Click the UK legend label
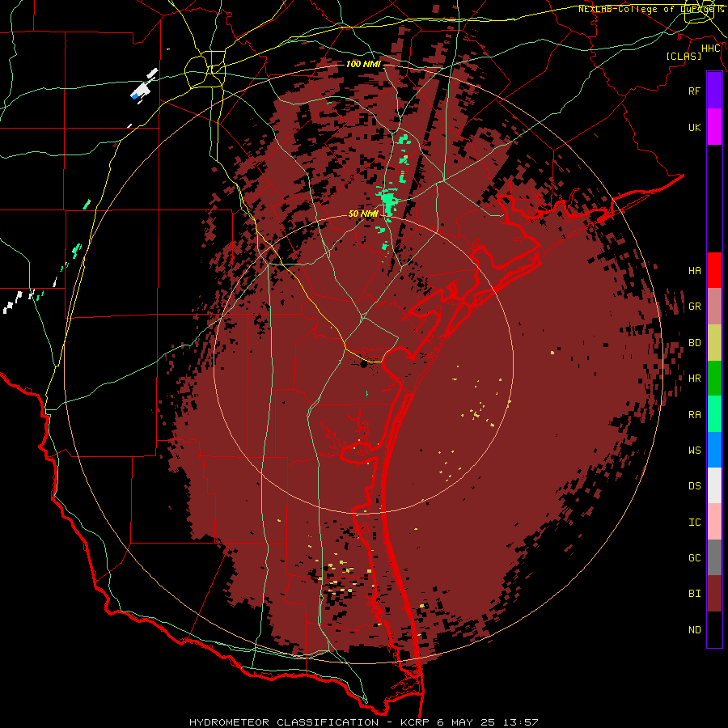The image size is (728, 728). (694, 127)
